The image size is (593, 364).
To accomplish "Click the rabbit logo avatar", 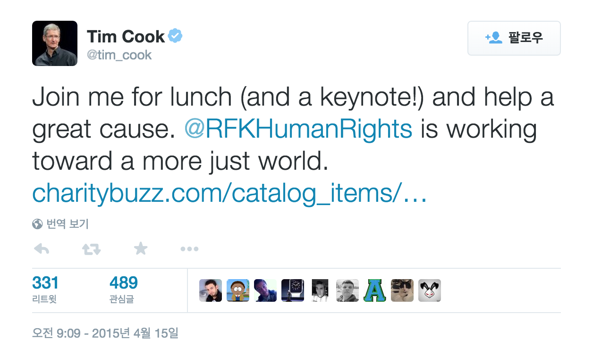I will coord(430,290).
